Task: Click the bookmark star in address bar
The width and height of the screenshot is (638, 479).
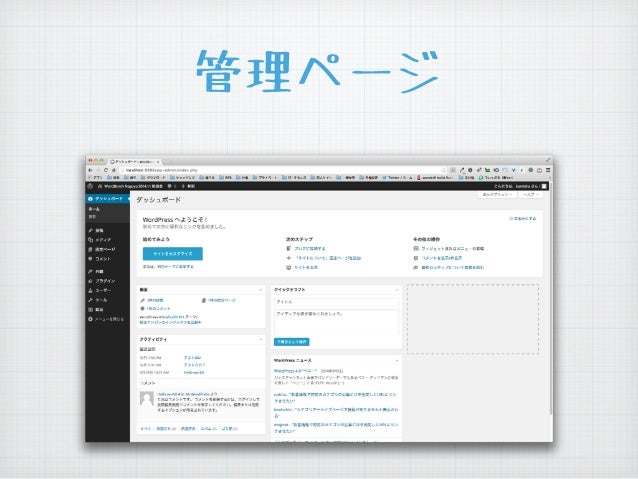Action: pos(444,170)
